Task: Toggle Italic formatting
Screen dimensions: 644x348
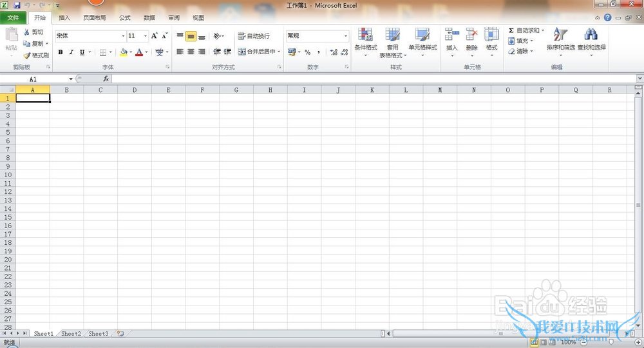Action: coord(71,52)
